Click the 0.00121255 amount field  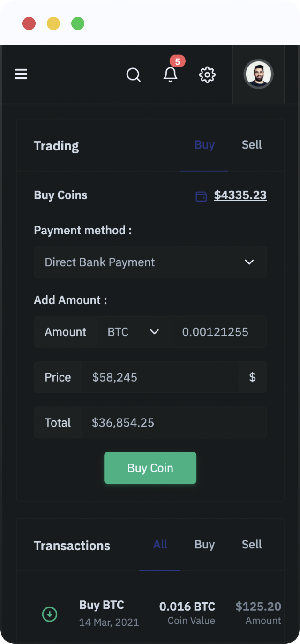[219, 332]
